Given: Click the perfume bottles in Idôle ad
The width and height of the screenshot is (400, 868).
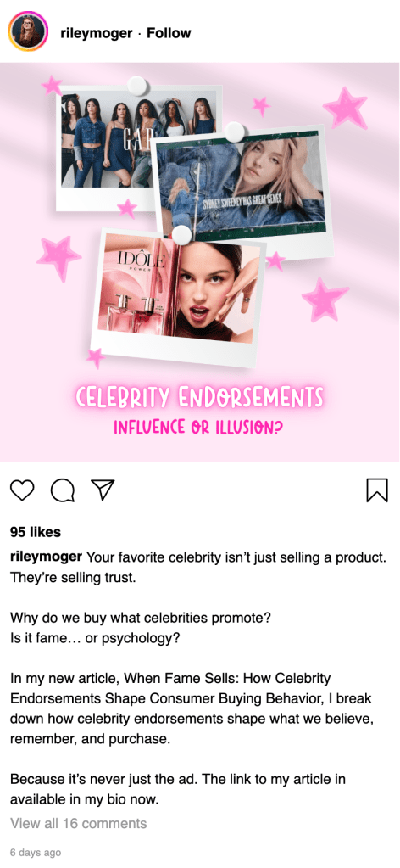Looking at the screenshot, I should [138, 313].
